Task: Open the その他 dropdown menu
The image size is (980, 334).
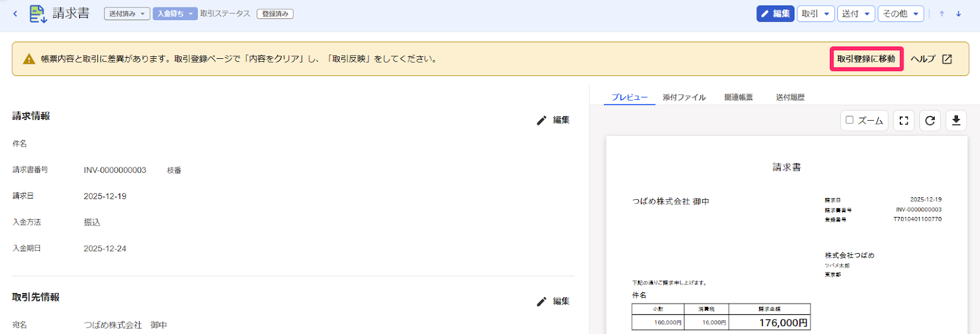Action: pyautogui.click(x=900, y=13)
